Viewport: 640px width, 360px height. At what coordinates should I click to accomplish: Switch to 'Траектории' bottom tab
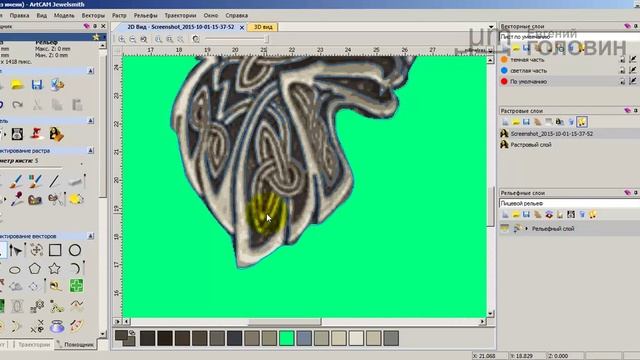tap(33, 344)
